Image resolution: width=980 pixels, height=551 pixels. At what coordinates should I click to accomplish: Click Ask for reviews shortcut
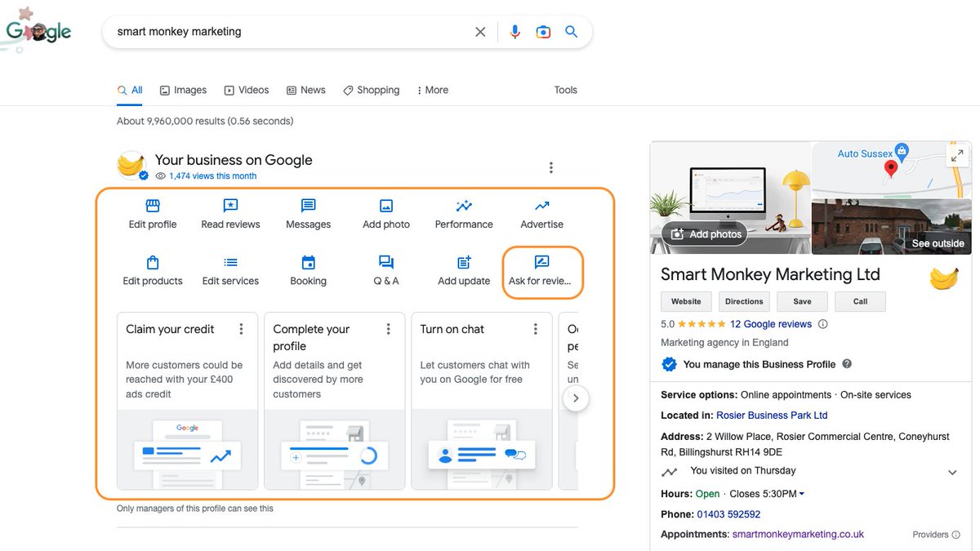click(x=541, y=271)
